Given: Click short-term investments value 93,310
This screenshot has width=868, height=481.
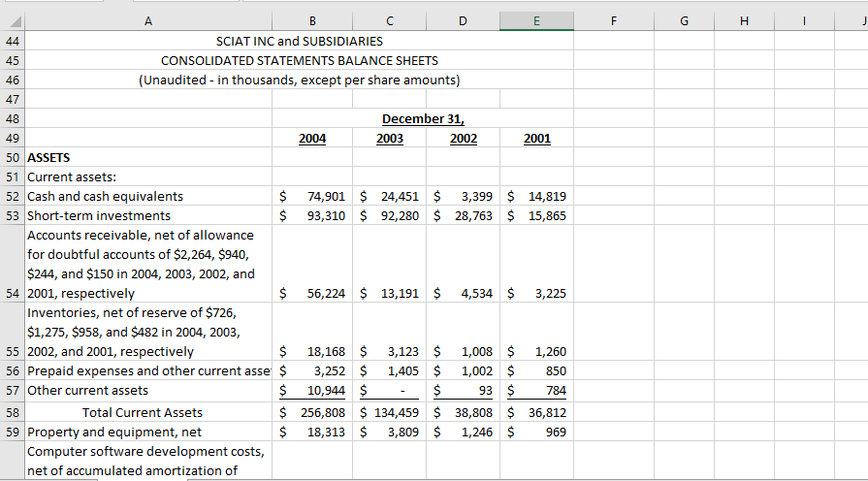Looking at the screenshot, I should [312, 215].
